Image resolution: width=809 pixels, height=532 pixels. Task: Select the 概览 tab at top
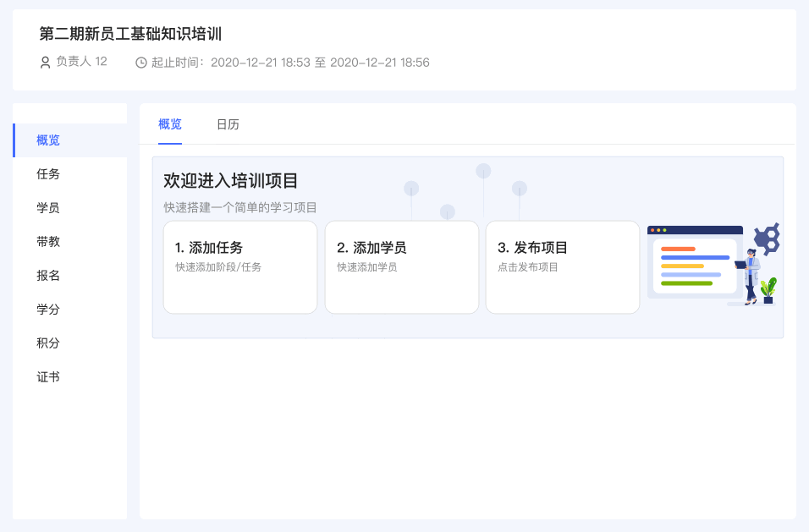(170, 124)
